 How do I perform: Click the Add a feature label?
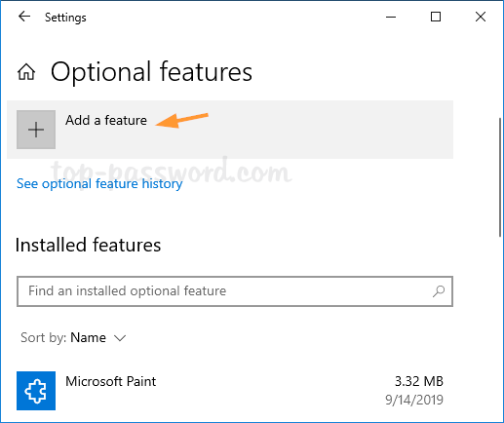tap(106, 120)
